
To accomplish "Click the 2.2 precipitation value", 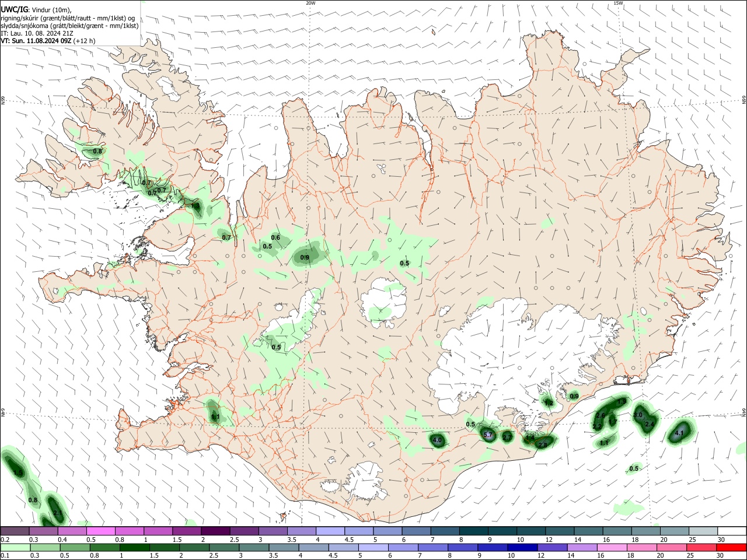I will [597, 426].
